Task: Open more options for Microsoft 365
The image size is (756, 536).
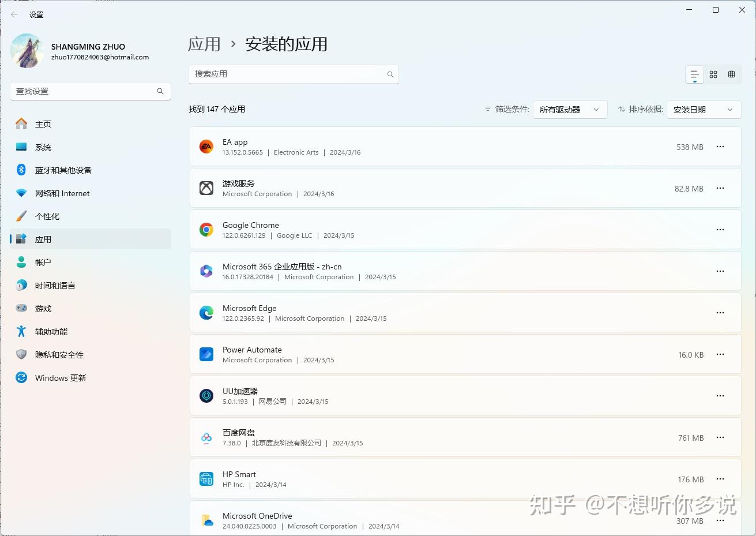Action: tap(720, 271)
